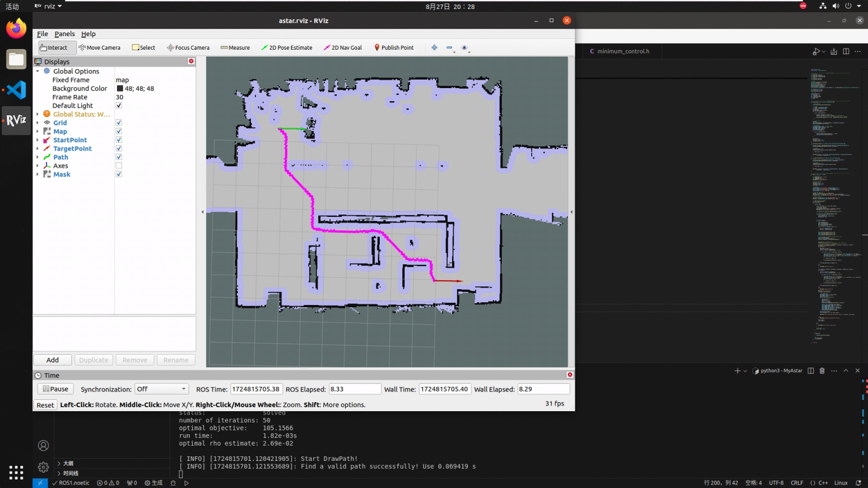Select the Move Camera tool
This screenshot has width=868, height=488.
pyautogui.click(x=99, y=48)
